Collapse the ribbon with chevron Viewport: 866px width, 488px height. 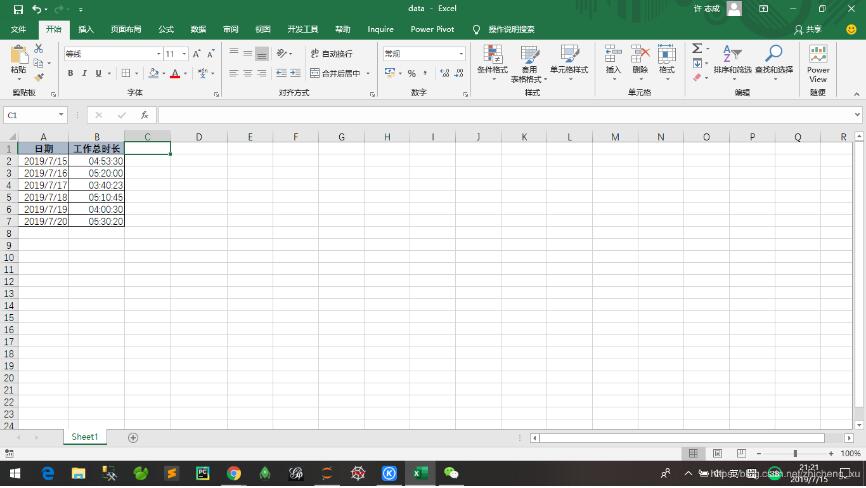tap(857, 94)
